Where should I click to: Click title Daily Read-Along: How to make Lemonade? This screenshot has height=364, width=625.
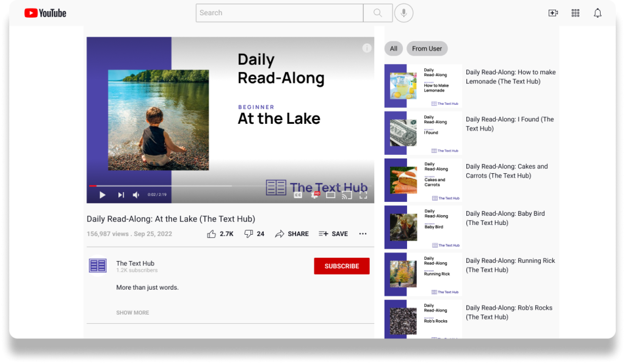511,76
